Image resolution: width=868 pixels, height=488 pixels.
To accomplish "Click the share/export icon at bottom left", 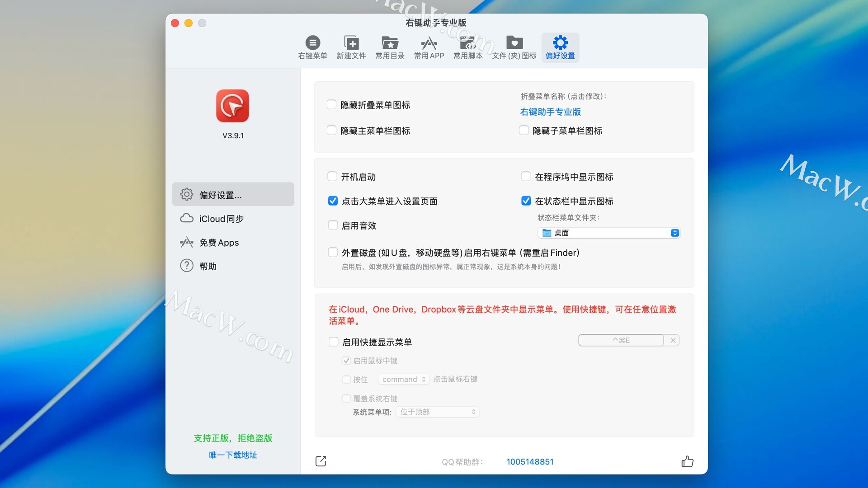I will (x=321, y=461).
